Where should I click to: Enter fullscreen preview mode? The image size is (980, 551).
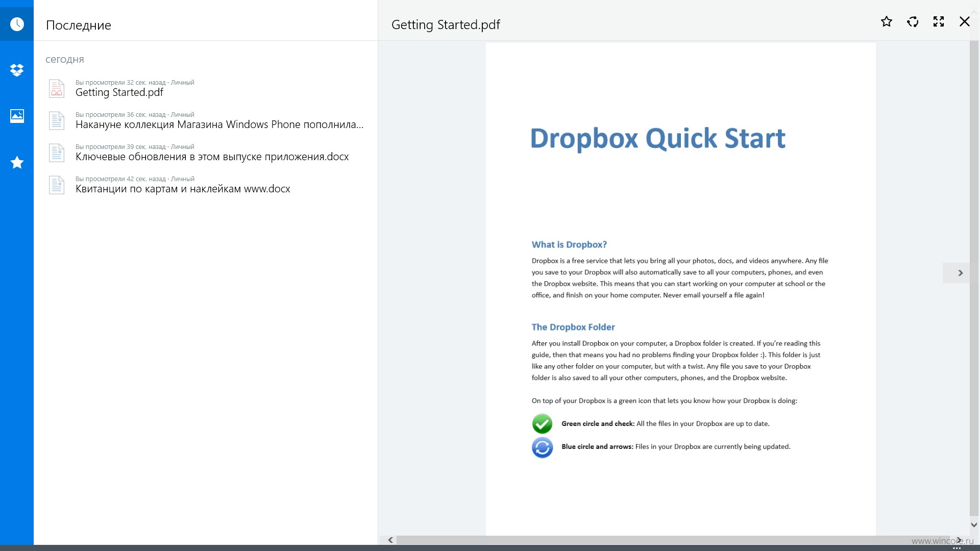[x=939, y=22]
